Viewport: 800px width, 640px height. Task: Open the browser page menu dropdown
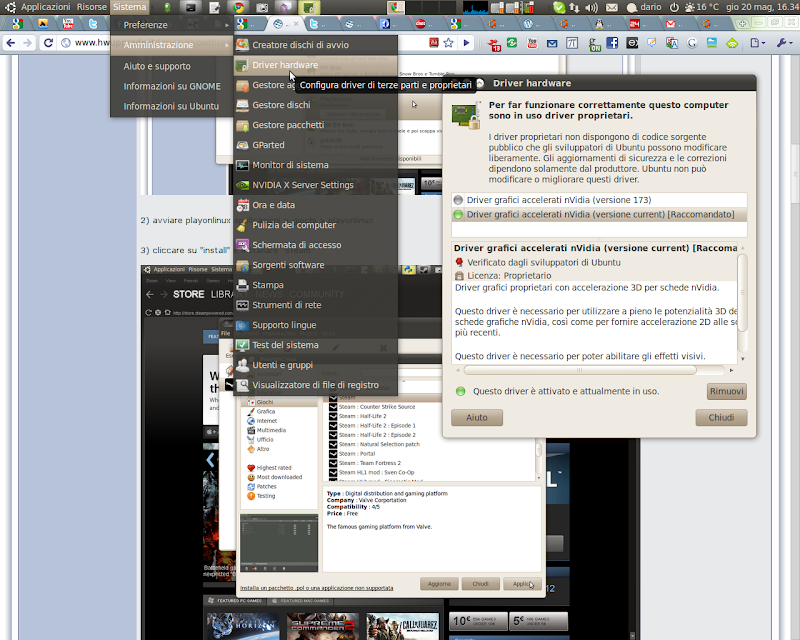pos(758,43)
